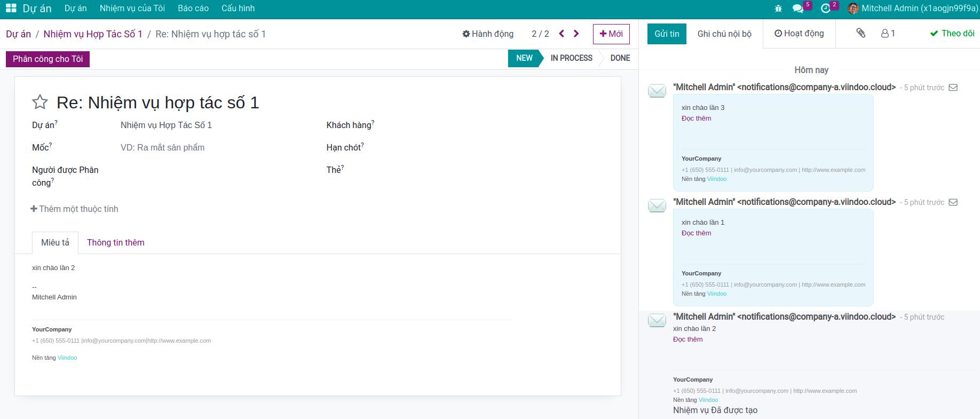Click Phân công cho Tôi button
The image size is (980, 419).
[x=48, y=59]
